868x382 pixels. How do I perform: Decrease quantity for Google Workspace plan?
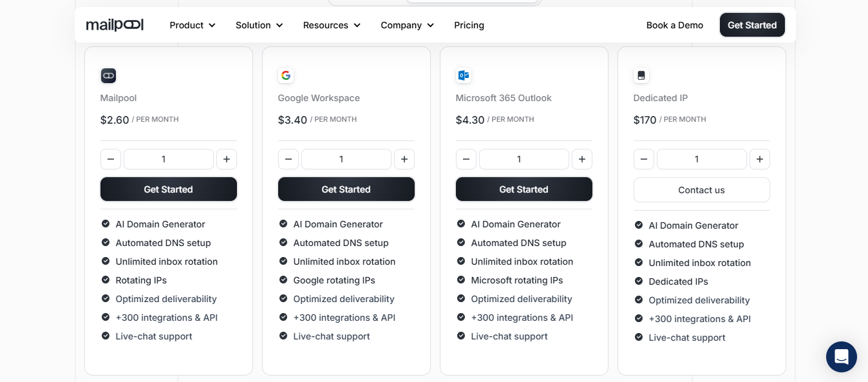click(x=288, y=159)
